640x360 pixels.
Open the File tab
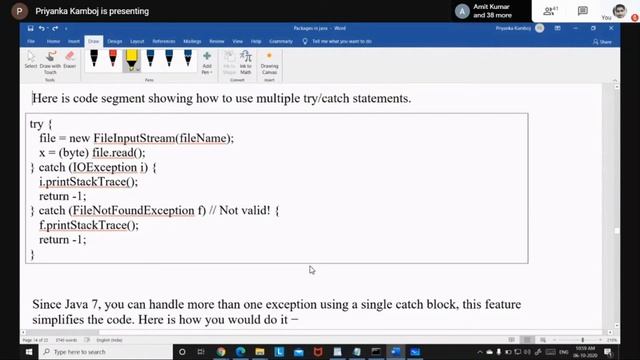pyautogui.click(x=31, y=41)
